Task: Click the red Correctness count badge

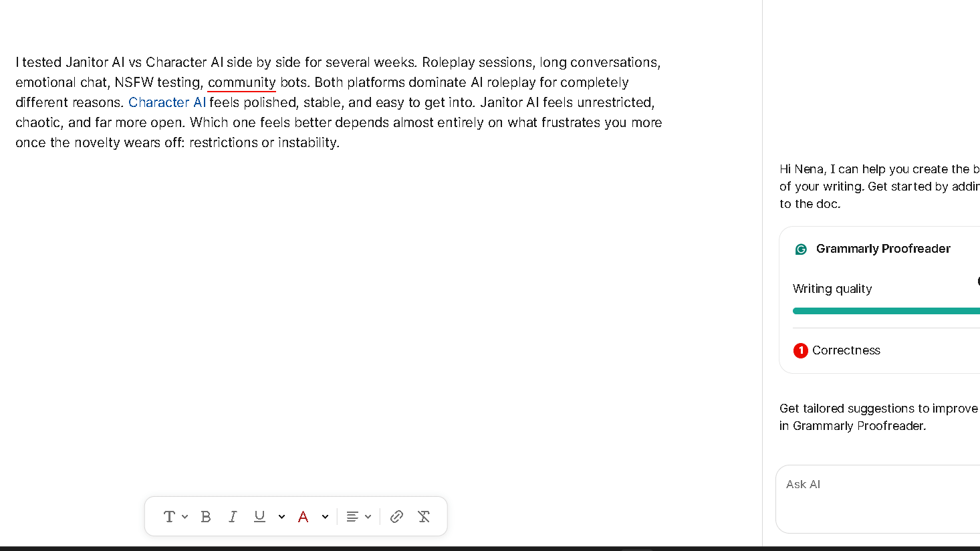Action: click(801, 350)
